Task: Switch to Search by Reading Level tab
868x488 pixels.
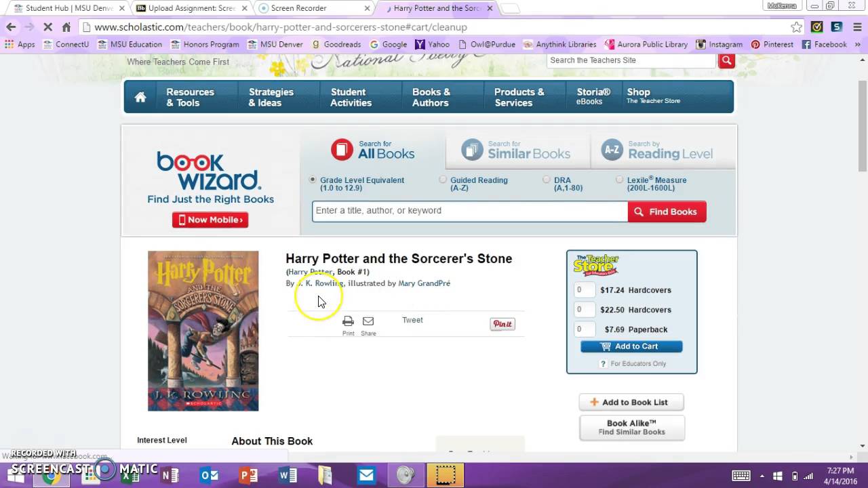Action: pyautogui.click(x=657, y=150)
